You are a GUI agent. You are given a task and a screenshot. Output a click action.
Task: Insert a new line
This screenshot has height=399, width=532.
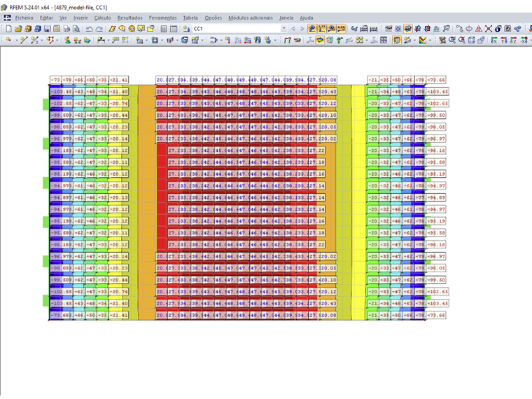point(23,40)
